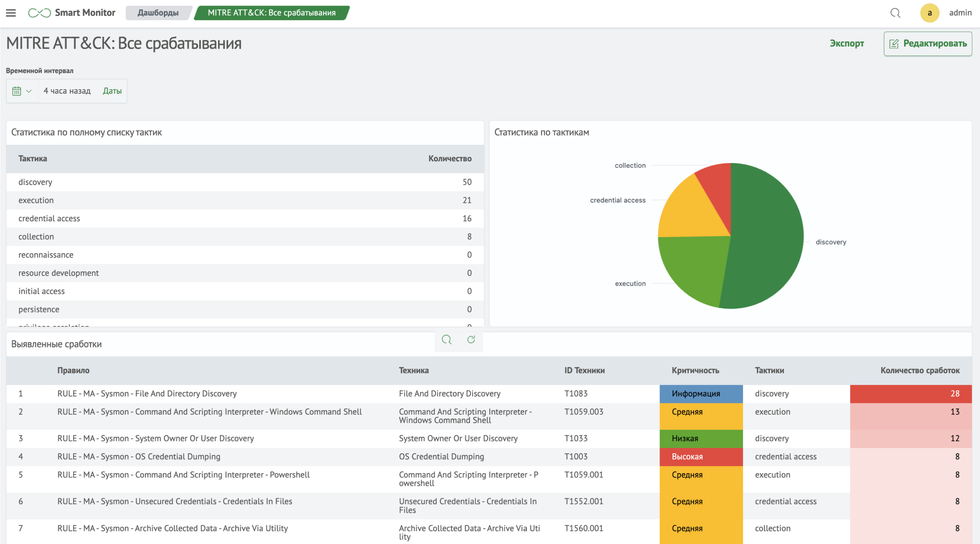Select the OS Credential Dumping rule row

pyautogui.click(x=139, y=457)
